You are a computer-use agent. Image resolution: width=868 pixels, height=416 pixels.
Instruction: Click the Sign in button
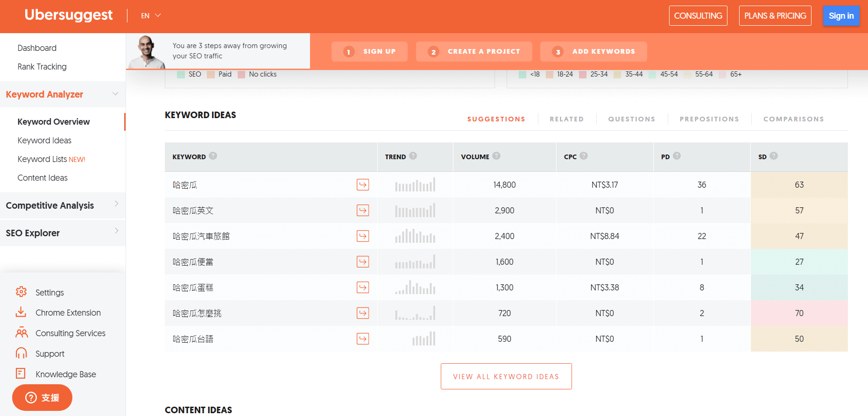click(841, 15)
